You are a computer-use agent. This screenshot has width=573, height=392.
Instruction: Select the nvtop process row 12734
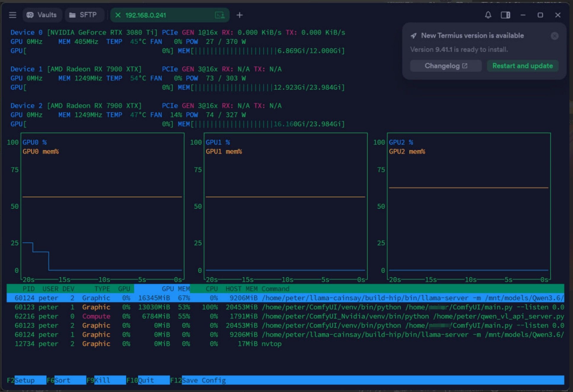pos(285,344)
